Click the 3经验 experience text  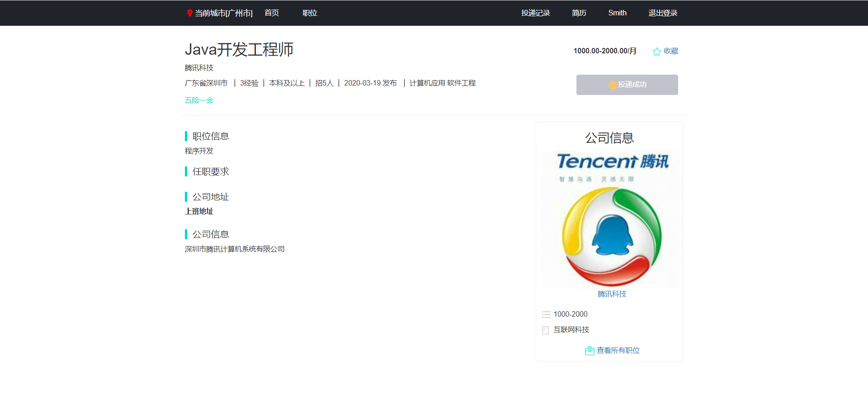[x=250, y=83]
